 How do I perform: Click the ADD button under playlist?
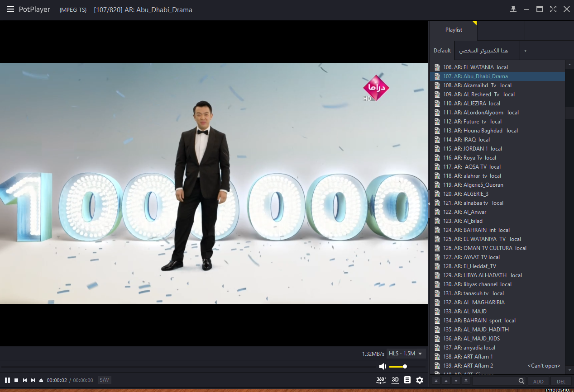(538, 382)
